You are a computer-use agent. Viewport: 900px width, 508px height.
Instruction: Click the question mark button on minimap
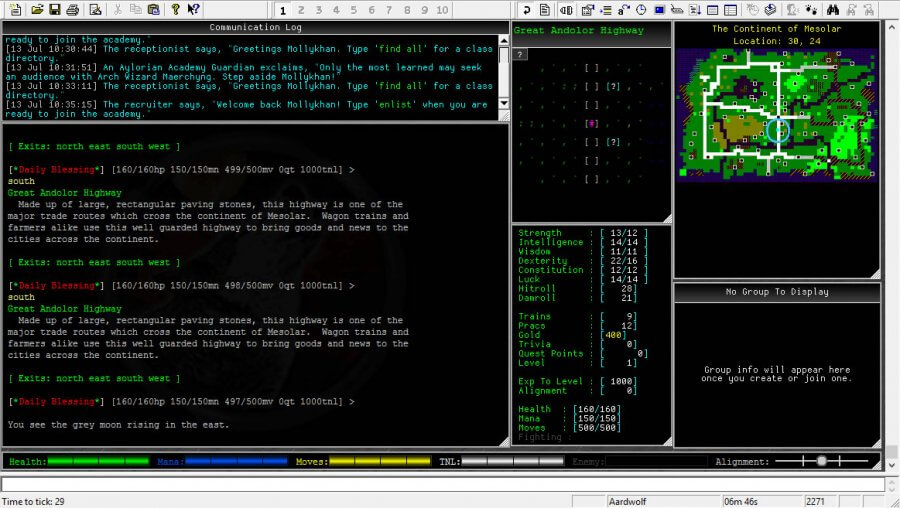tap(520, 54)
